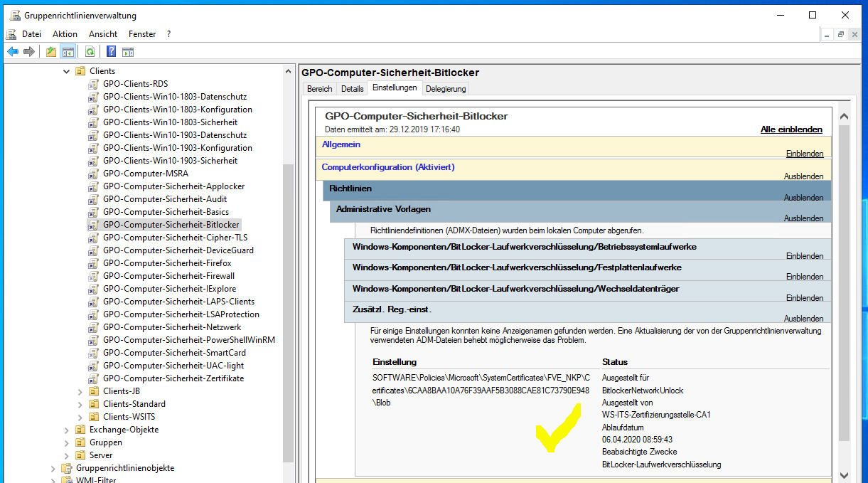Viewport: 868px width, 483px height.
Task: Click the report pane scroll down arrow
Action: coord(845,474)
